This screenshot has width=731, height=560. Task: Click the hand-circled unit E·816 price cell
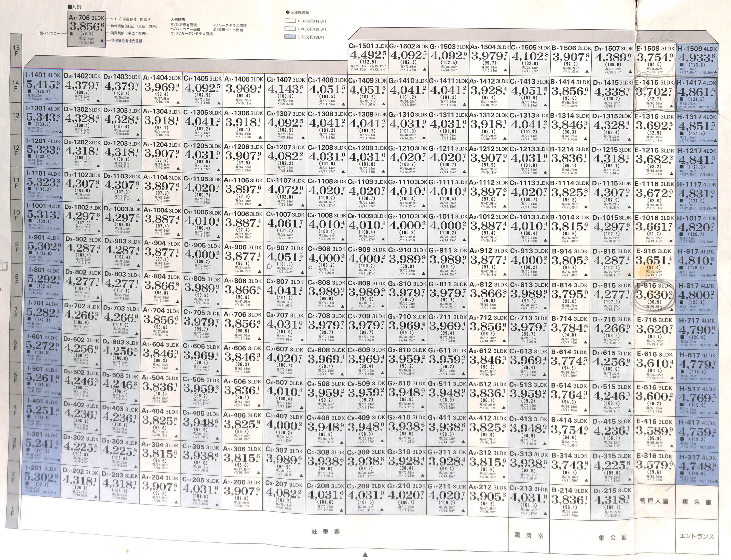pos(654,295)
